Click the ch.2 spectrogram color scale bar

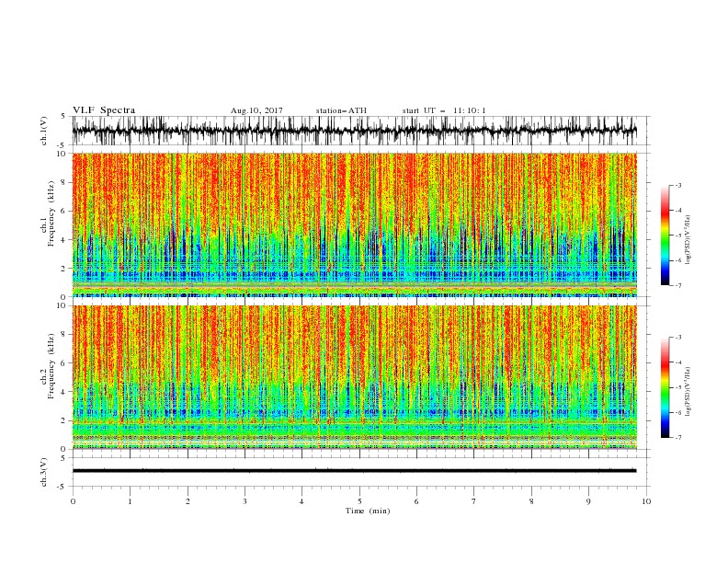(x=665, y=387)
